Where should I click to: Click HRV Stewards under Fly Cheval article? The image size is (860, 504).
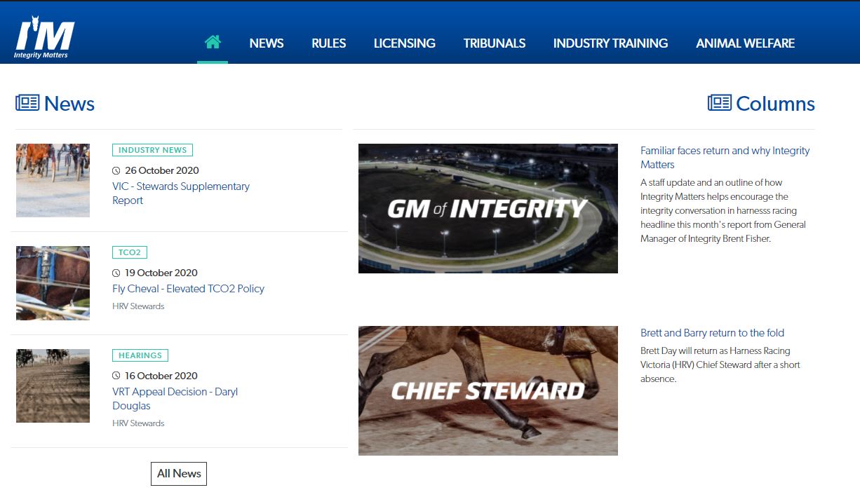[x=138, y=306]
